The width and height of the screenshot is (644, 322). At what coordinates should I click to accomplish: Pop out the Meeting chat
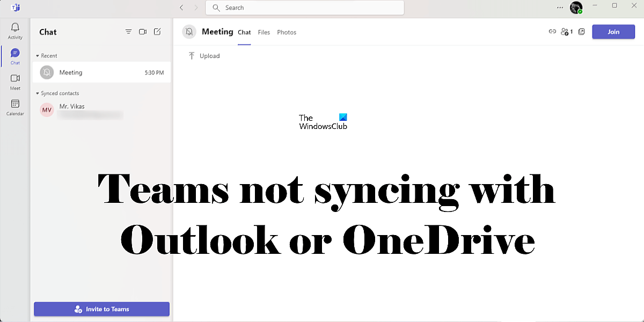[582, 32]
